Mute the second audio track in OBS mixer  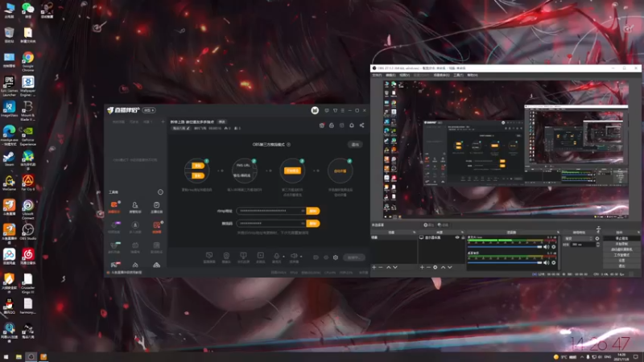click(546, 263)
